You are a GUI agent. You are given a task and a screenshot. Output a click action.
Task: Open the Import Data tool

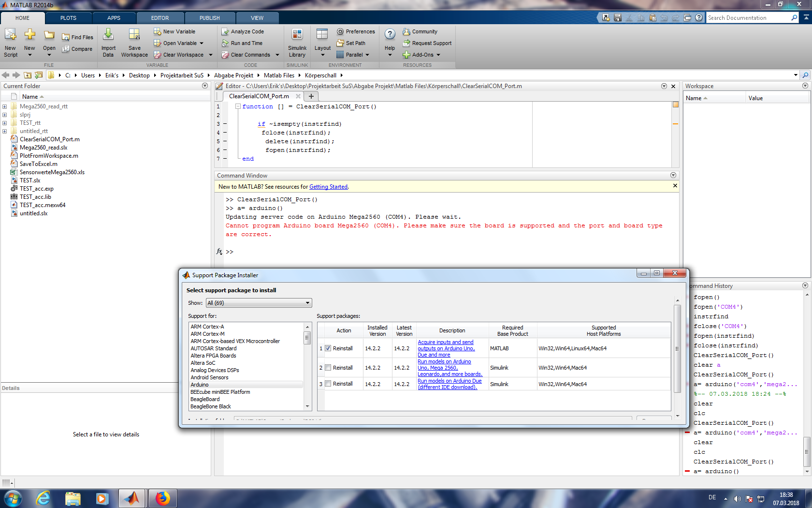[108, 35]
